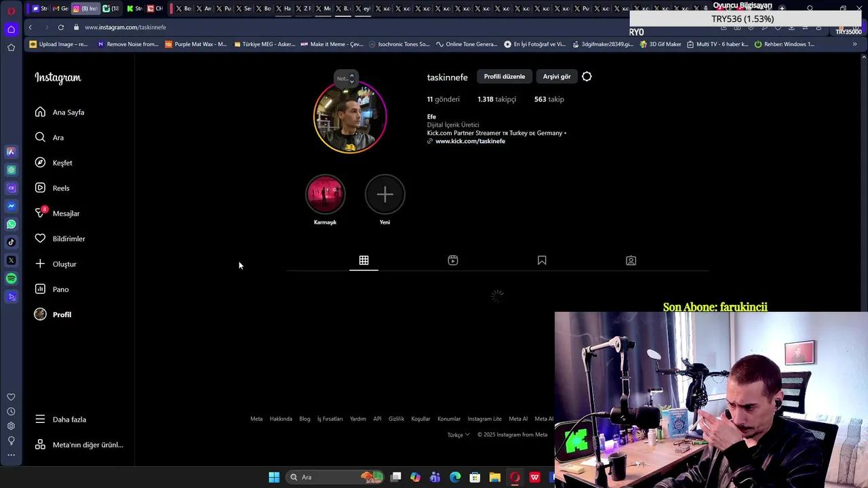Image resolution: width=868 pixels, height=488 pixels.
Task: Open File Explorer from taskbar
Action: (495, 477)
